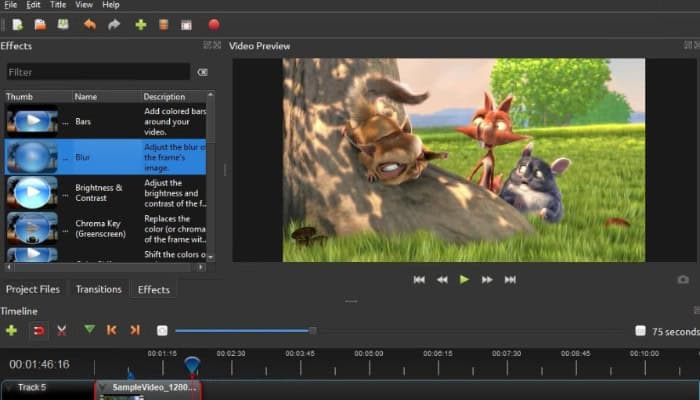
Task: Add a track with the timeline green plus
Action: click(x=11, y=330)
